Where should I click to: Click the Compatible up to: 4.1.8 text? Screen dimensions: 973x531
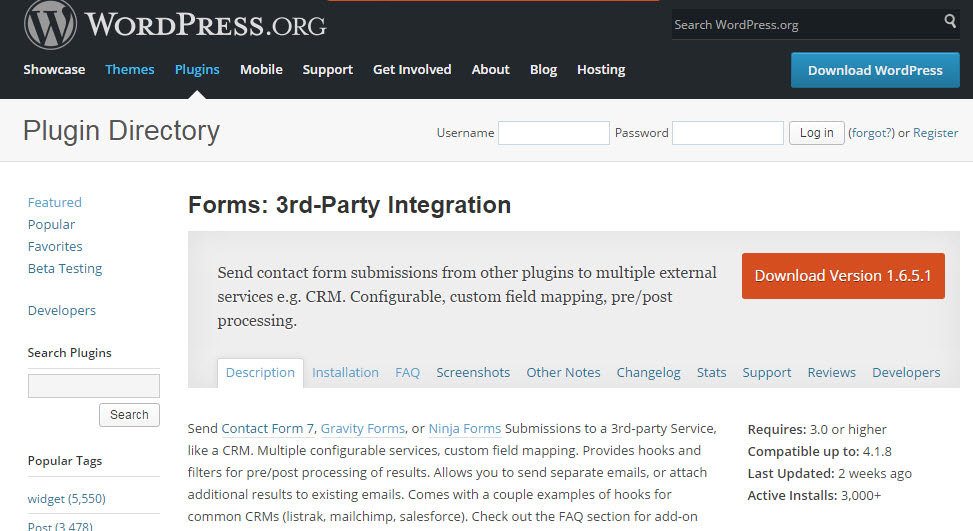(x=819, y=452)
